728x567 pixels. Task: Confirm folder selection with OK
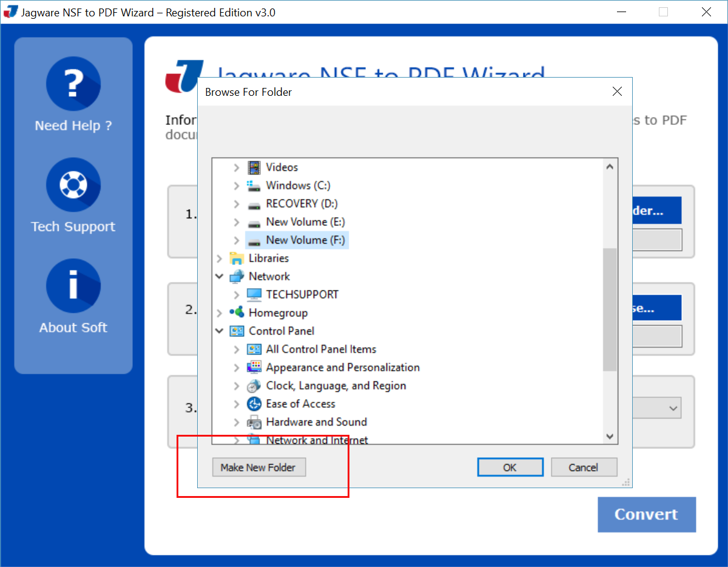click(x=510, y=467)
